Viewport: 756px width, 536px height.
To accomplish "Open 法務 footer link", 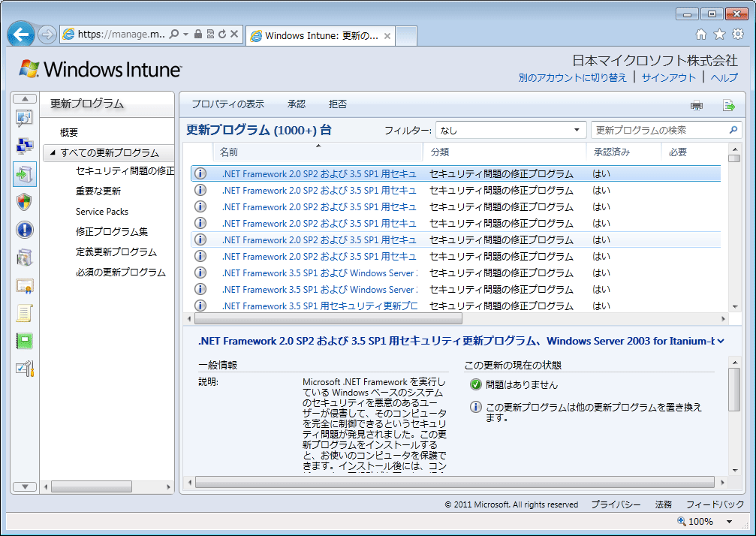I will point(664,504).
